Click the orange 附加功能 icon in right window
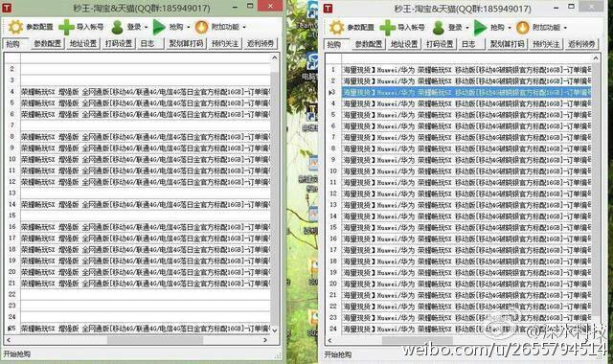The width and height of the screenshot is (613, 364). [523, 28]
